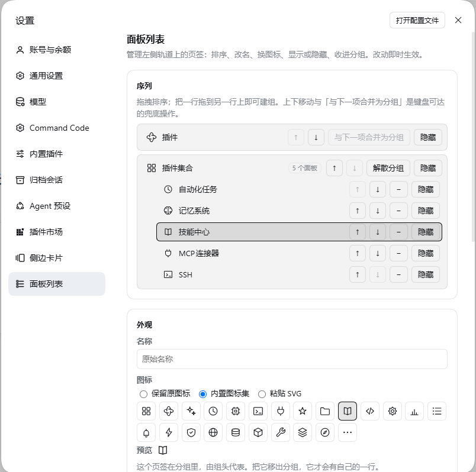Pick the gear icon in the icon set

[392, 411]
